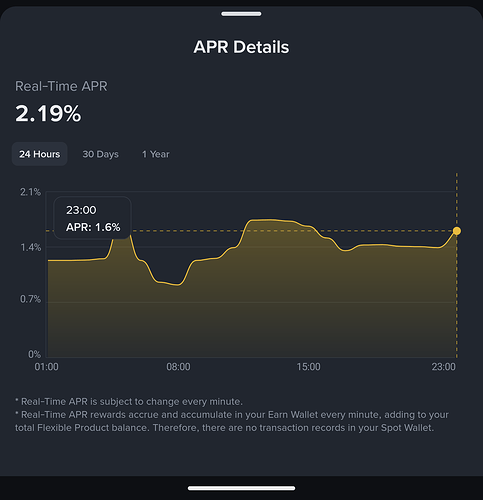Tap the 0% y-axis label
The width and height of the screenshot is (483, 500).
pos(34,354)
